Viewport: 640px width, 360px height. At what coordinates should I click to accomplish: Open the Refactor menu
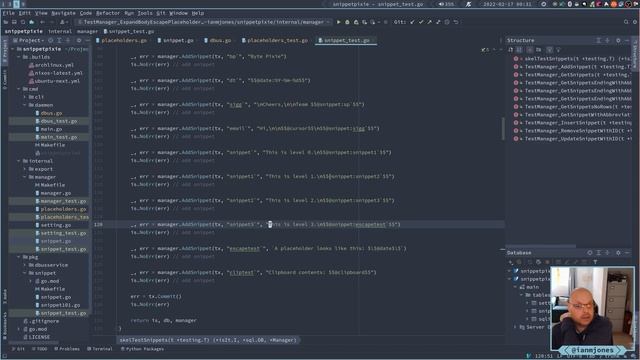click(x=108, y=13)
